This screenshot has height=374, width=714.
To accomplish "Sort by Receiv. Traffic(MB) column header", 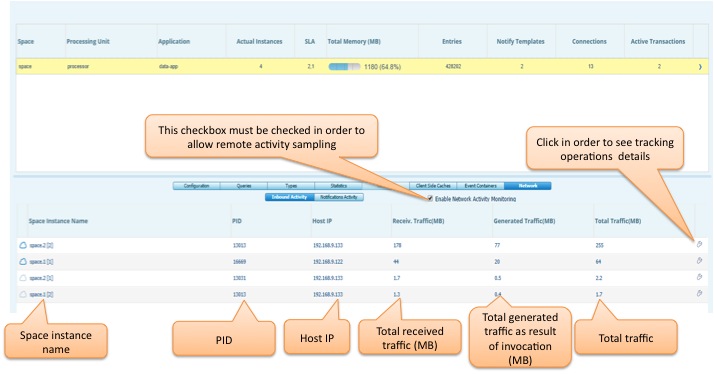I will click(418, 221).
